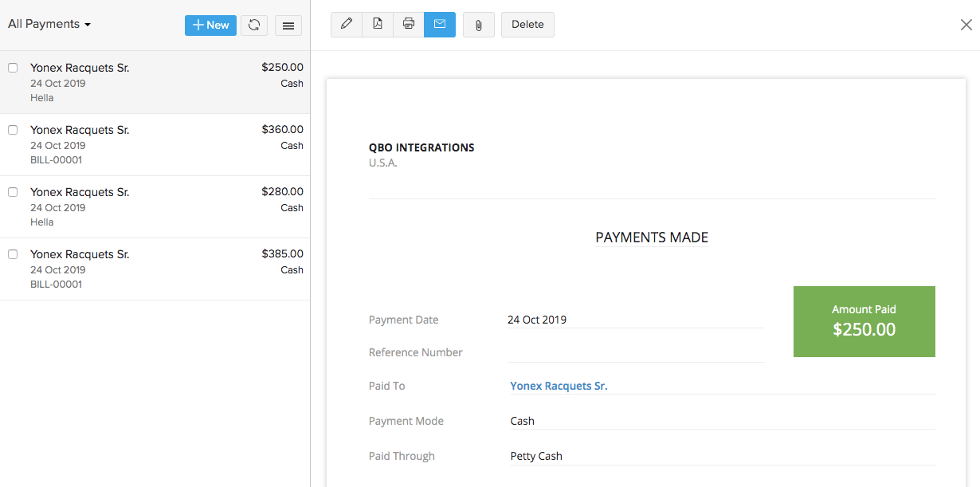The height and width of the screenshot is (487, 980).
Task: Click the refresh icon beside the New button
Action: click(254, 25)
